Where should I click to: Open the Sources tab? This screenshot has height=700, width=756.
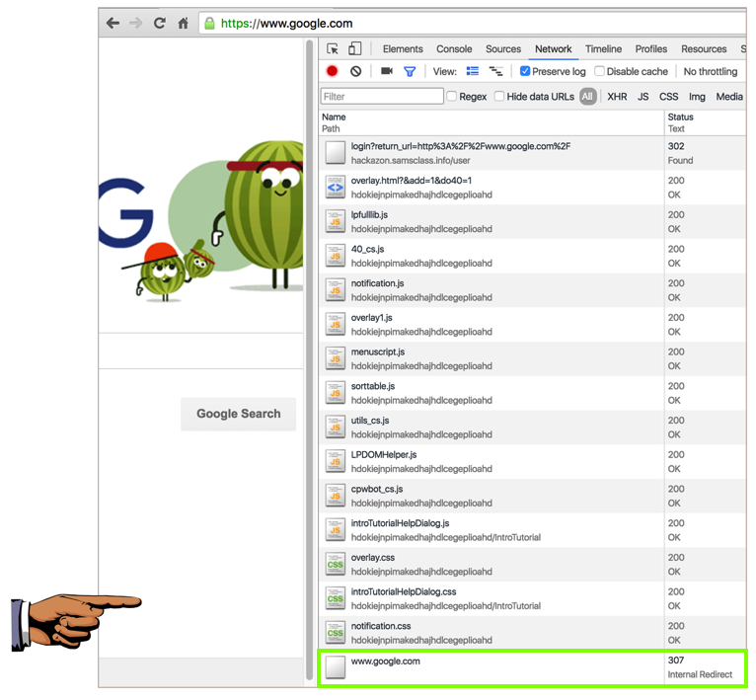point(503,49)
